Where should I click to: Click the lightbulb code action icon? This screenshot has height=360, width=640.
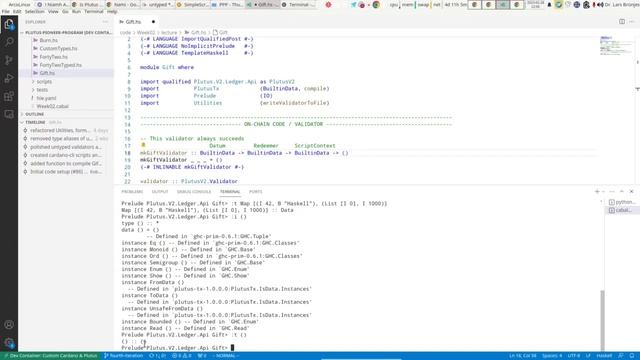tap(143, 145)
